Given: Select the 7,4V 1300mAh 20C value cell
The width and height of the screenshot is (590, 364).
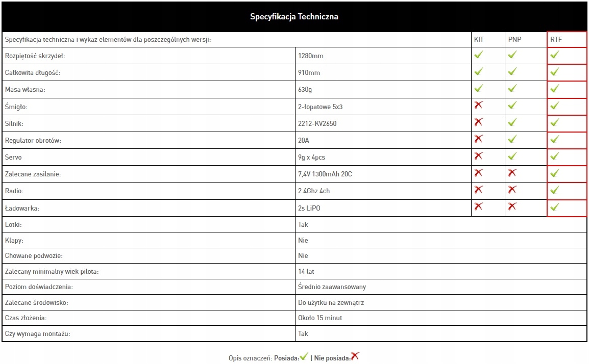Looking at the screenshot, I should coord(325,174).
